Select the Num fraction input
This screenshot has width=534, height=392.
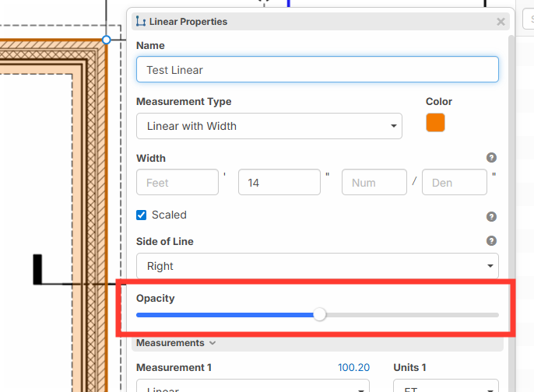tap(374, 183)
